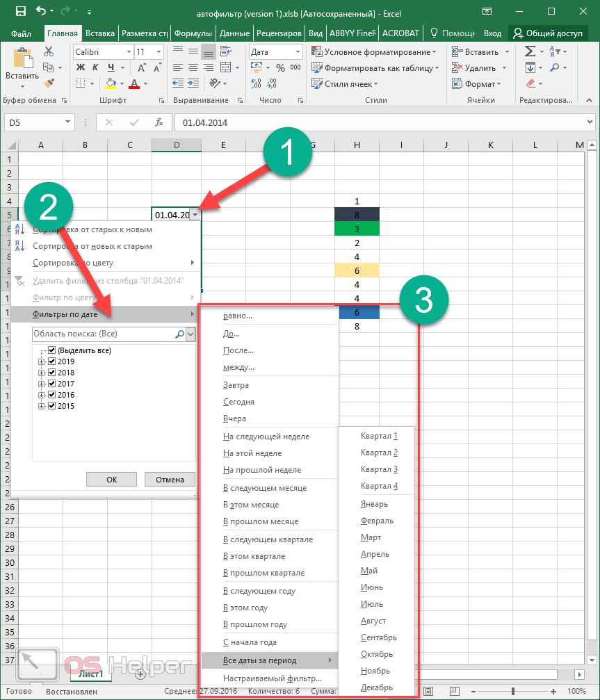Toggle the (Выделить все) checkbox
The image size is (600, 700).
point(51,350)
